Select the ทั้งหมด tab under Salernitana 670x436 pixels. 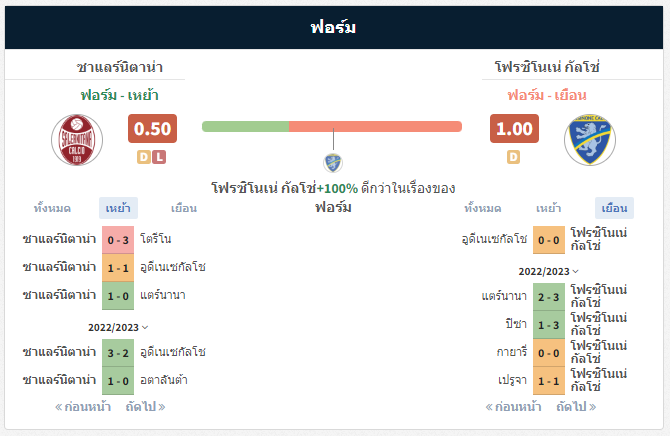(x=52, y=208)
